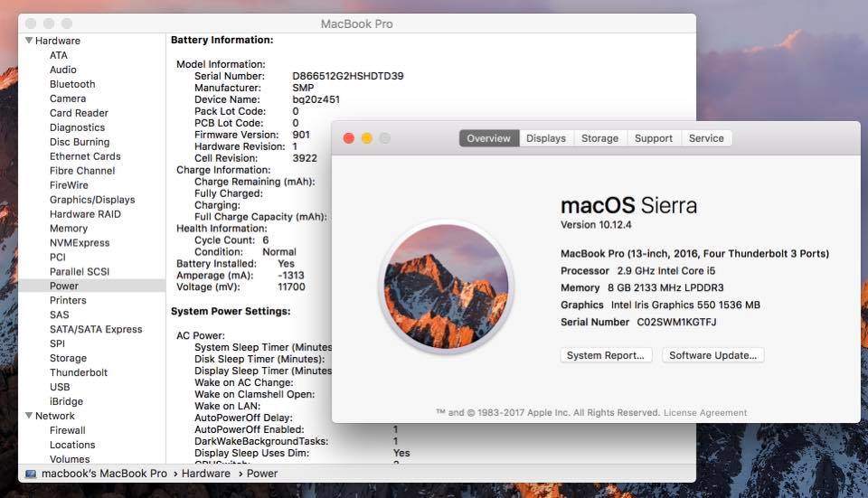
Task: Click the MacBook Pro window title
Action: 357,23
